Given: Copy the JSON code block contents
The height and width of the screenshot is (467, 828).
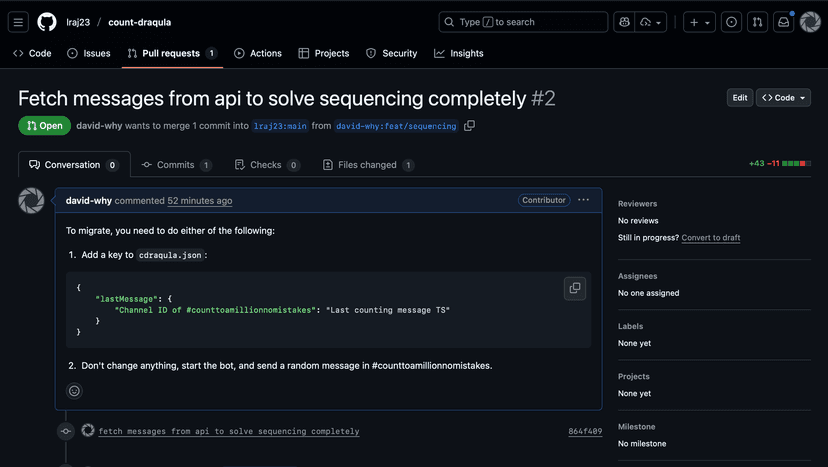Looking at the screenshot, I should (575, 288).
